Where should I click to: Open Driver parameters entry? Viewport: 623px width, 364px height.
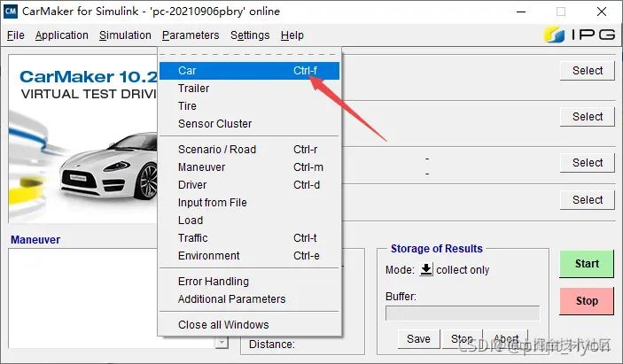point(250,185)
